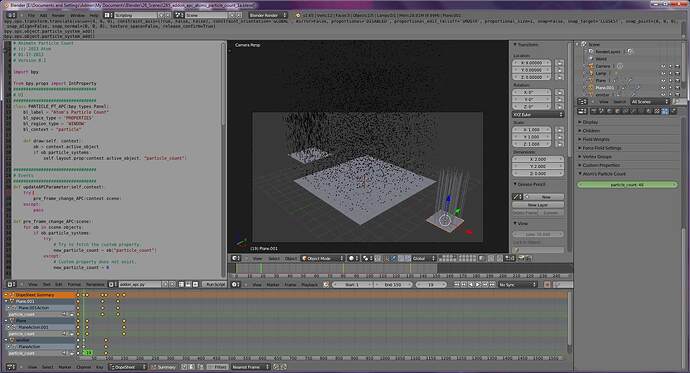
Task: Open the Global transform orientation dropdown
Action: 423,258
